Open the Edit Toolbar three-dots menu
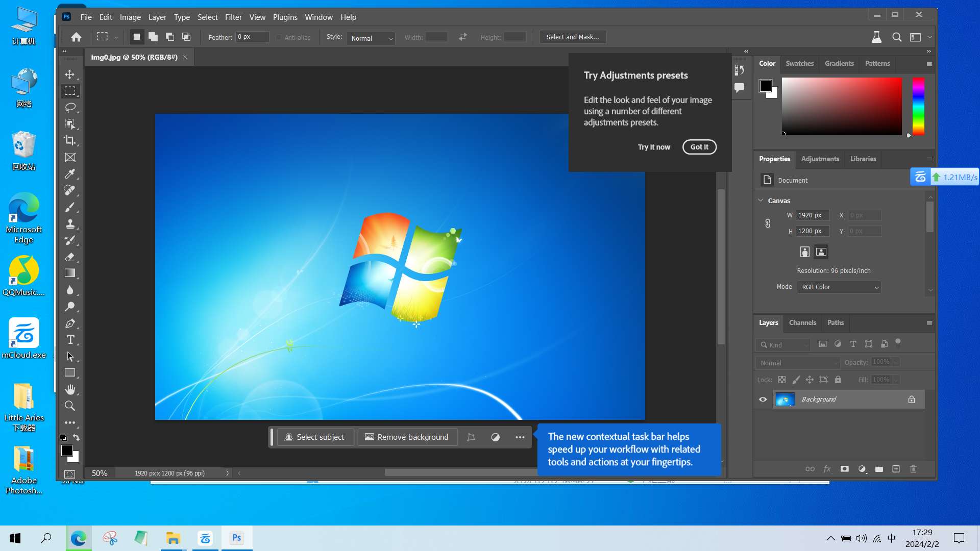Image resolution: width=980 pixels, height=551 pixels. tap(70, 422)
